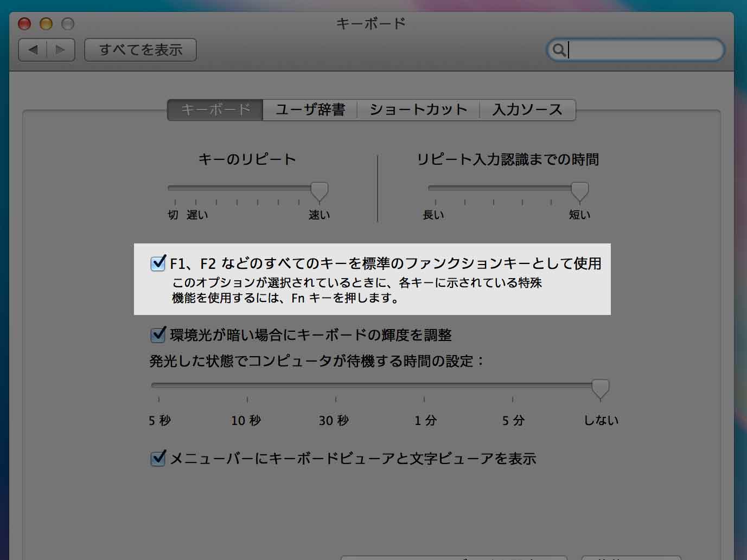The width and height of the screenshot is (747, 560).
Task: Click the 1 分 tick label
Action: 425,421
